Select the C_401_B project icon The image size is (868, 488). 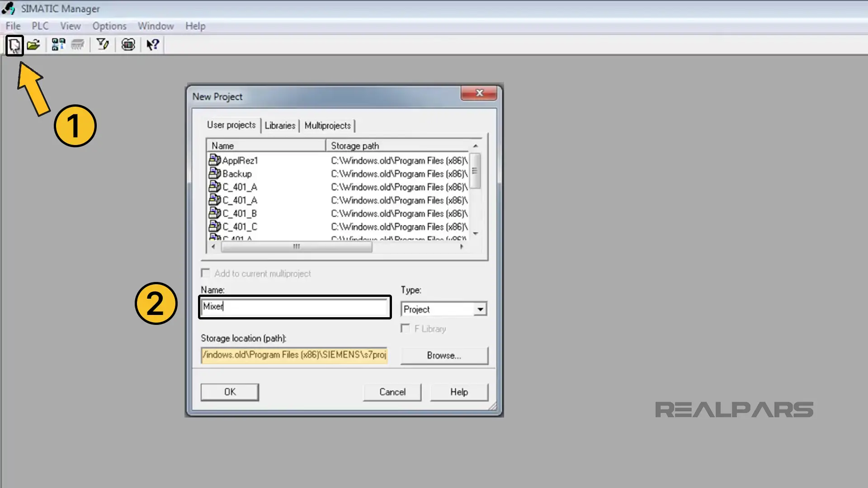pos(215,213)
